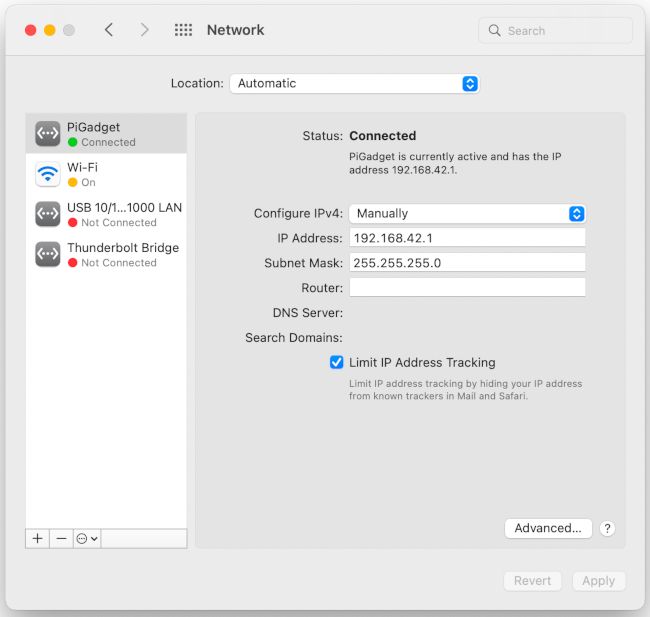Click the Apply button
Image resolution: width=650 pixels, height=617 pixels.
click(598, 580)
